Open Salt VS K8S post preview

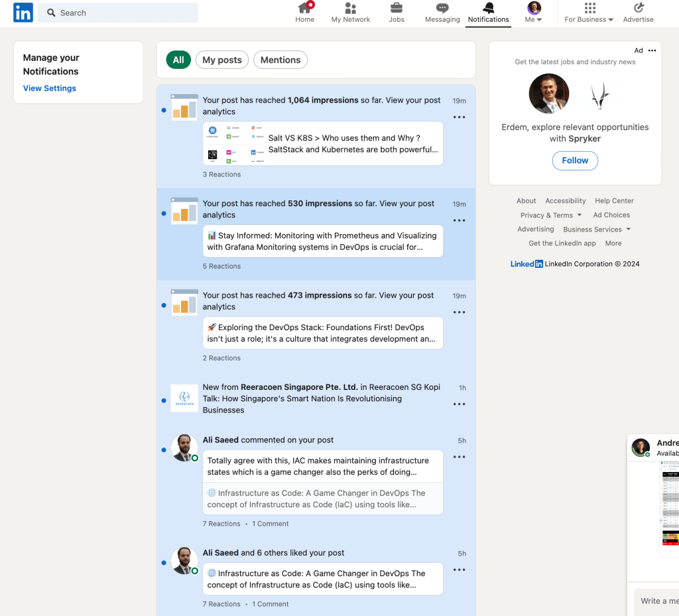[323, 143]
